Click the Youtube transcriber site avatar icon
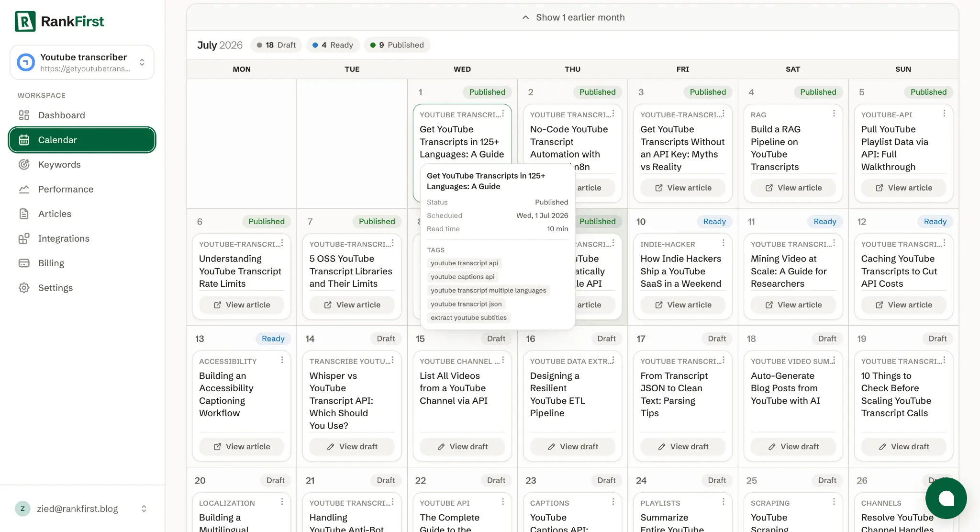This screenshot has width=980, height=532. tap(26, 62)
